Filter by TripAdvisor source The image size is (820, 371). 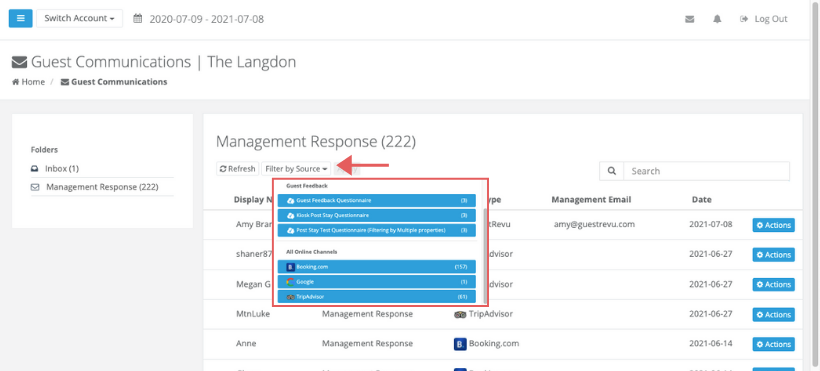pyautogui.click(x=377, y=297)
